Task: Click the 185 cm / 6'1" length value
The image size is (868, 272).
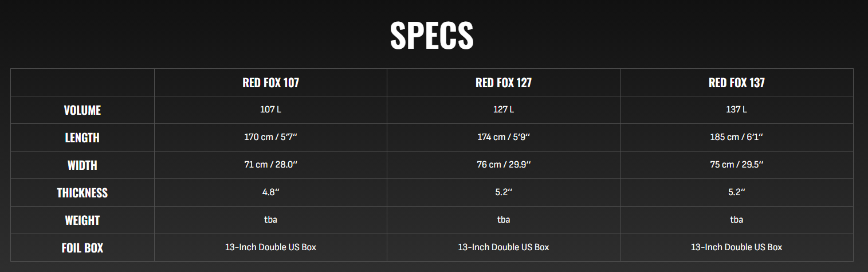Action: click(x=736, y=137)
